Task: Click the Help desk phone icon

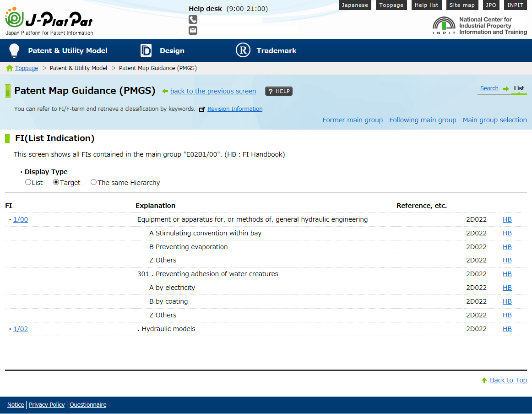Action: coord(193,19)
